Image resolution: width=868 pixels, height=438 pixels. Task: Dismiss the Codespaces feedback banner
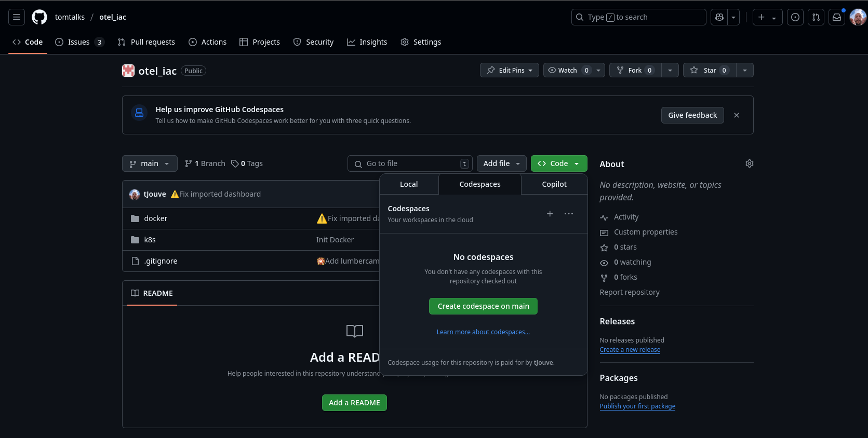point(737,115)
